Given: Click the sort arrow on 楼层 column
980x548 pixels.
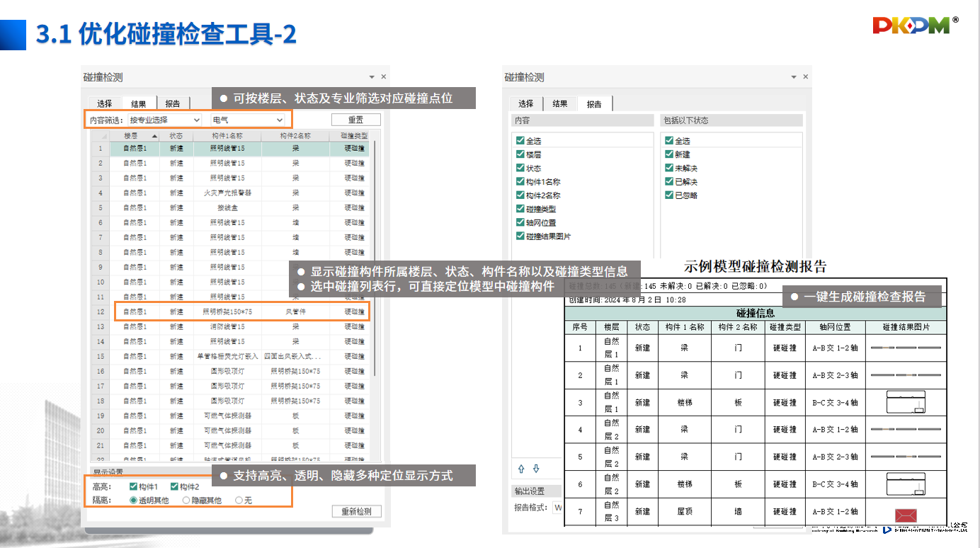Looking at the screenshot, I should coord(154,135).
